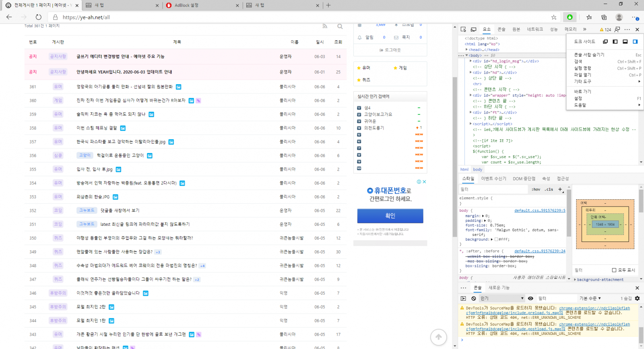The image size is (644, 349).
Task: Expand the wrapper div tree node
Action: (471, 95)
